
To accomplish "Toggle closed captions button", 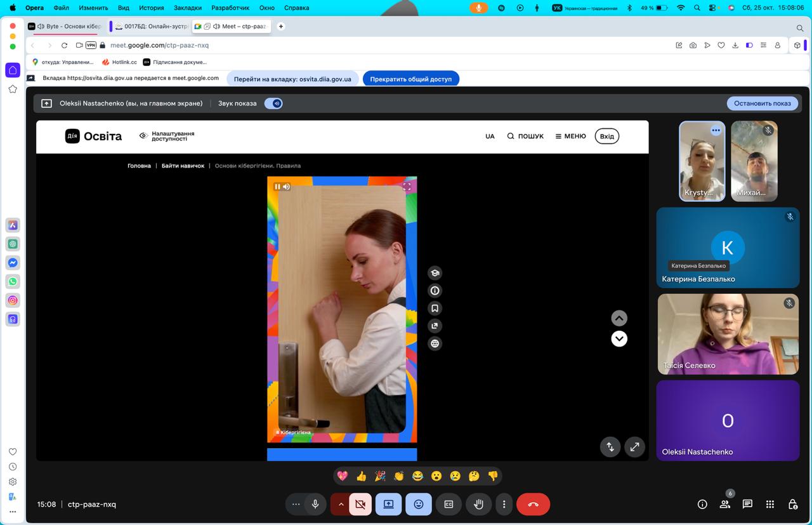I will 449,504.
